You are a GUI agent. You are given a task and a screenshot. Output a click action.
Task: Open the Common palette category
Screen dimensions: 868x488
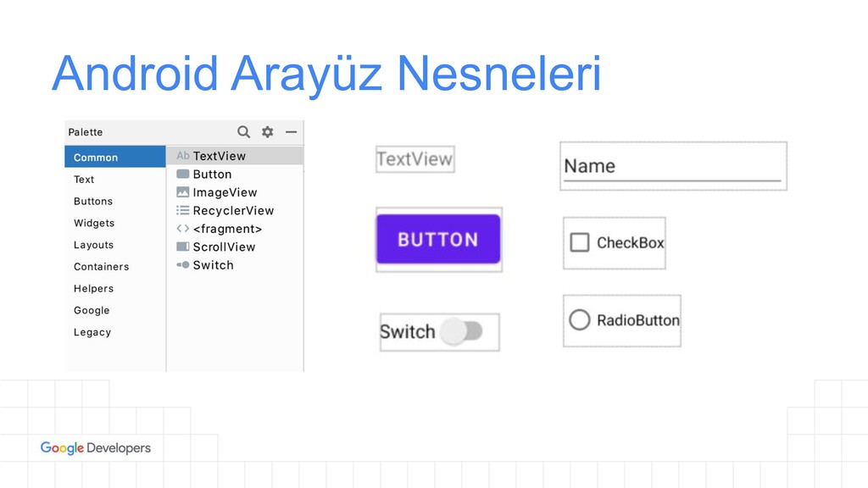coord(115,157)
